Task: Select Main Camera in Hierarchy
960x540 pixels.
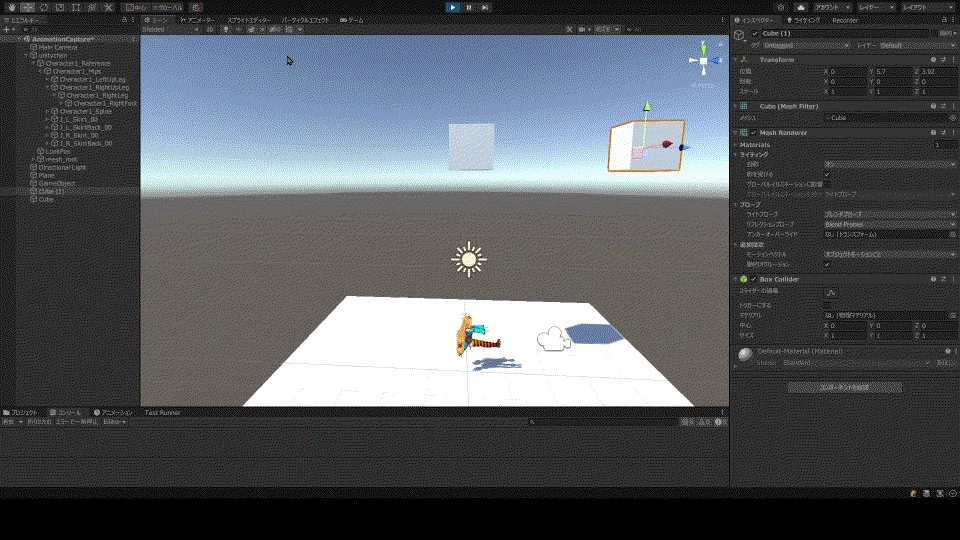Action: (x=58, y=47)
